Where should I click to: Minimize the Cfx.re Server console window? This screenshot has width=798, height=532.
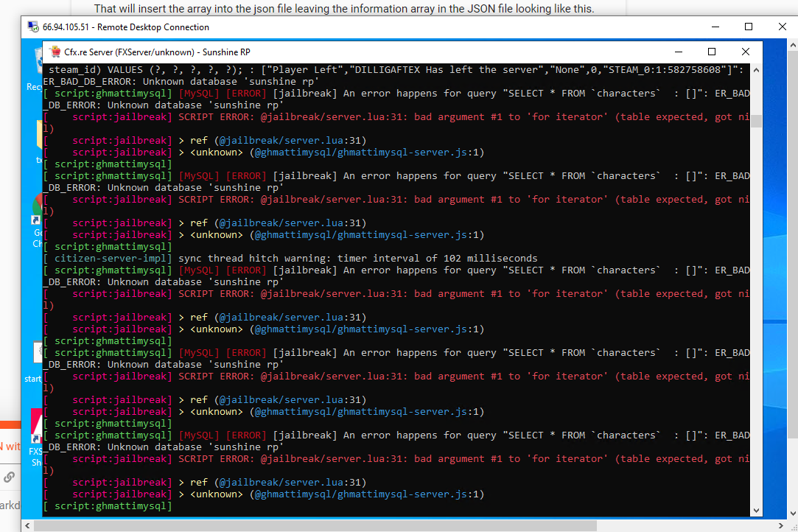click(x=677, y=52)
